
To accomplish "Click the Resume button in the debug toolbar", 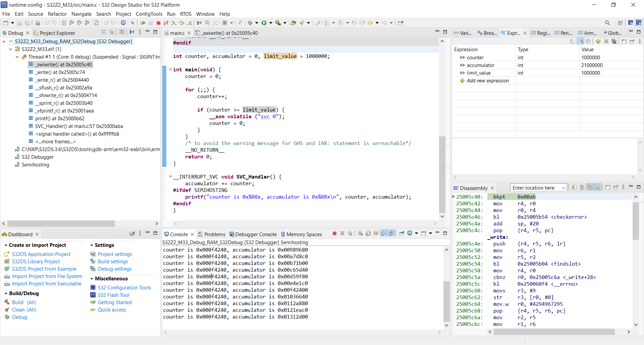I will [x=143, y=23].
